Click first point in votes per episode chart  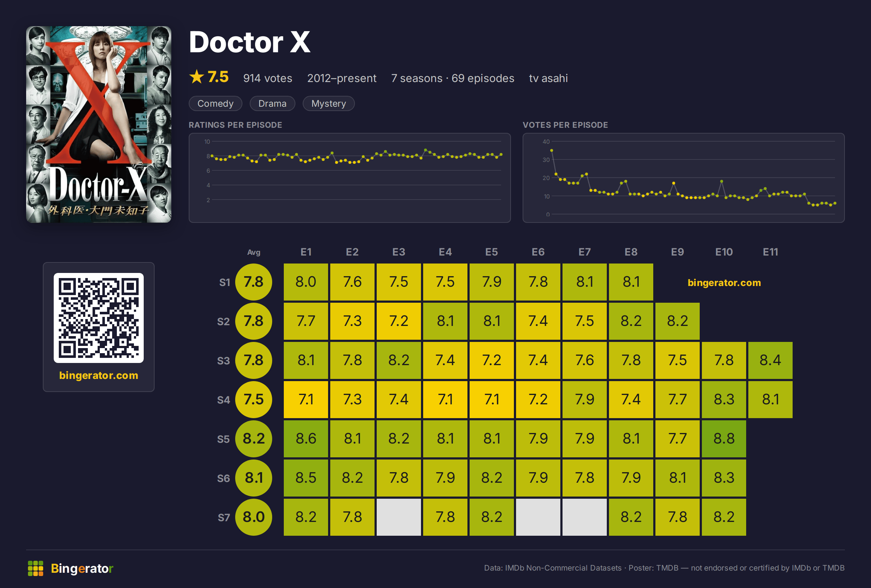click(x=552, y=150)
